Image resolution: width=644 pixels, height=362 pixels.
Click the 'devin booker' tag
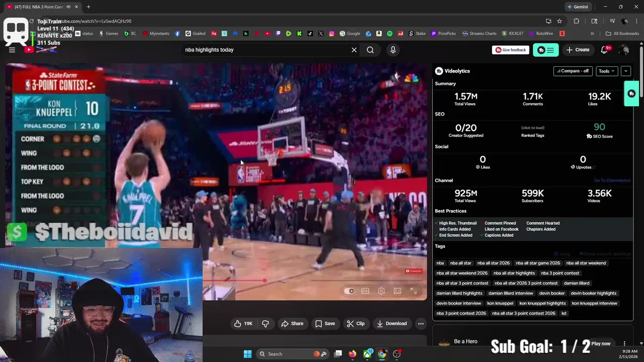[552, 293]
